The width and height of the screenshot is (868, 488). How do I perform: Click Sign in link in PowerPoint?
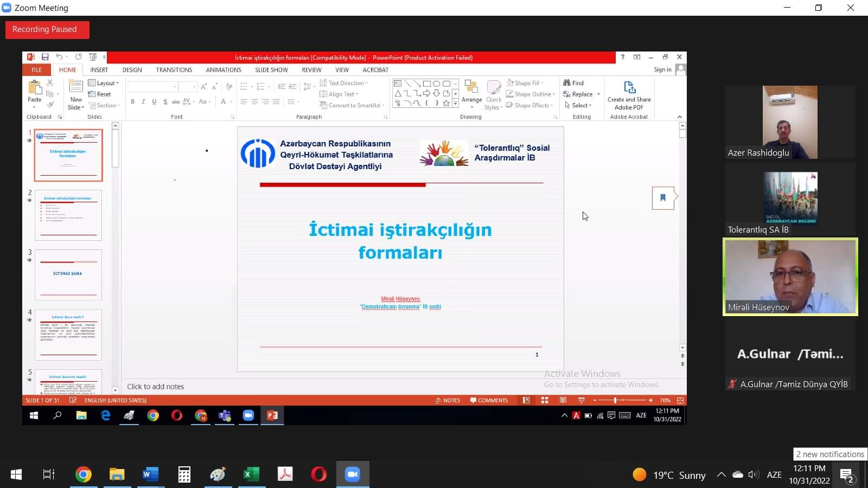(662, 69)
